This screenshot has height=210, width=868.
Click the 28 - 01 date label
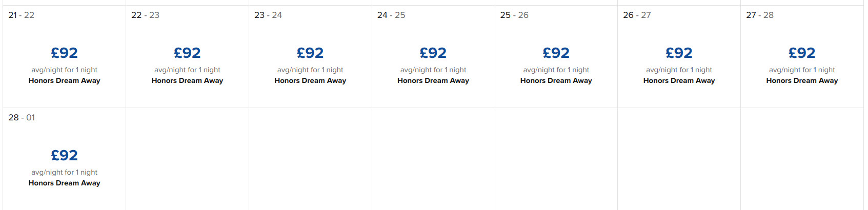pos(22,118)
